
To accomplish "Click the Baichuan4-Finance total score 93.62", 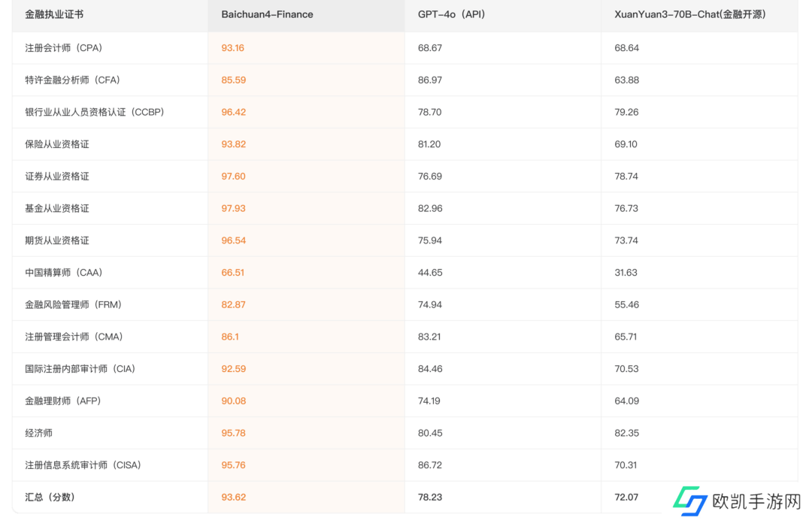I will (x=233, y=497).
